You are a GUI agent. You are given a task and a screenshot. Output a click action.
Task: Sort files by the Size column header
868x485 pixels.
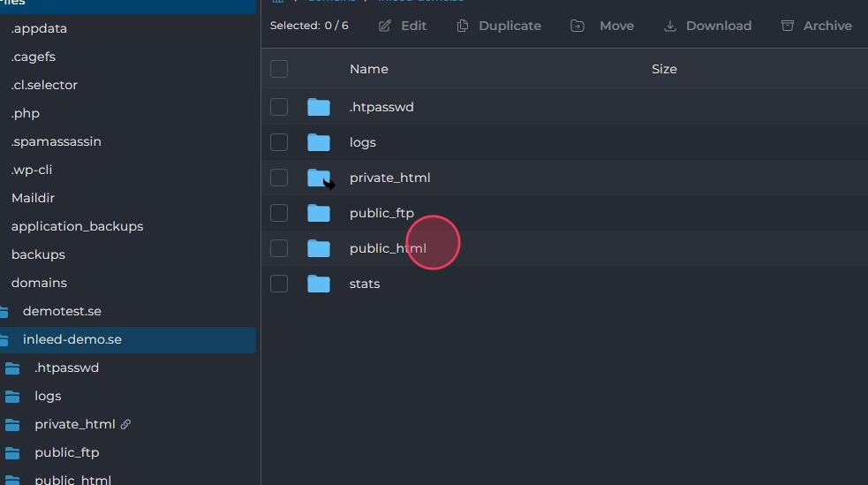point(664,69)
